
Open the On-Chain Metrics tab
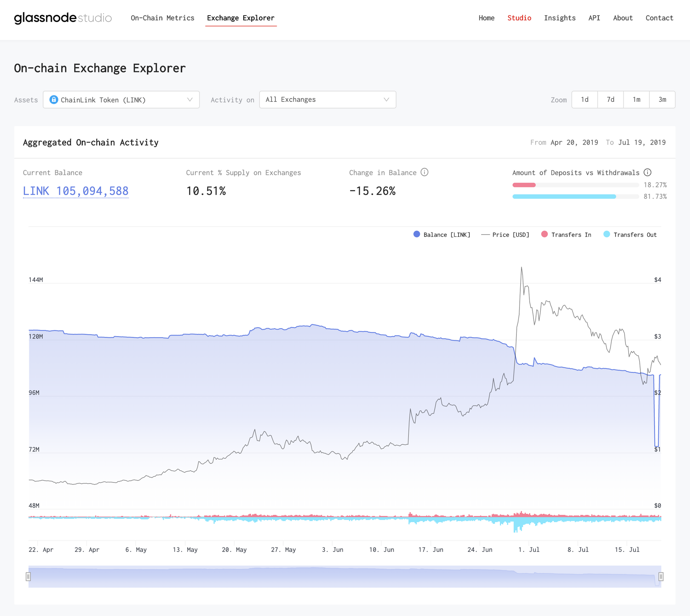tap(162, 18)
